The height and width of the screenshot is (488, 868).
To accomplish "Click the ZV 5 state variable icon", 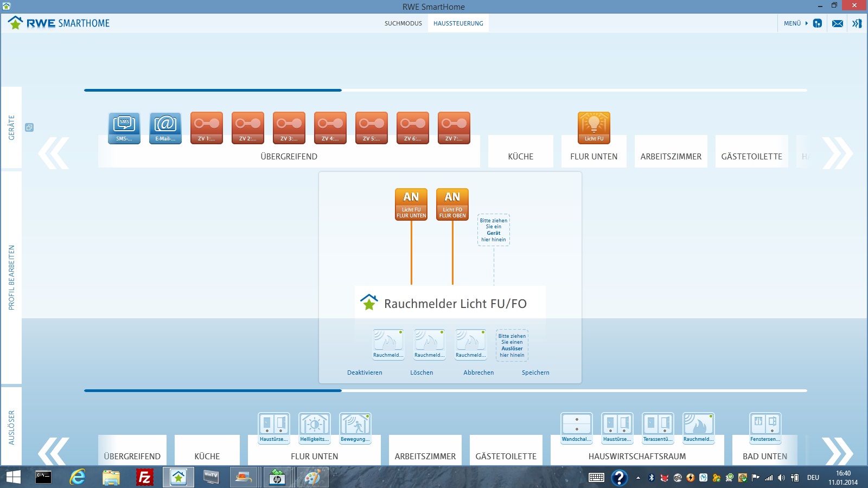I will tap(372, 128).
